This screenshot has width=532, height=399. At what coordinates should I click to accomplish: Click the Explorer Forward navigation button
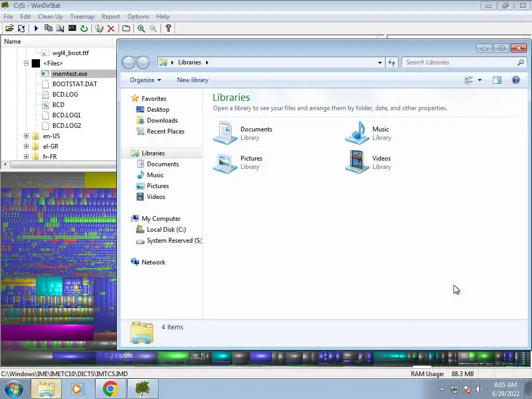point(143,62)
